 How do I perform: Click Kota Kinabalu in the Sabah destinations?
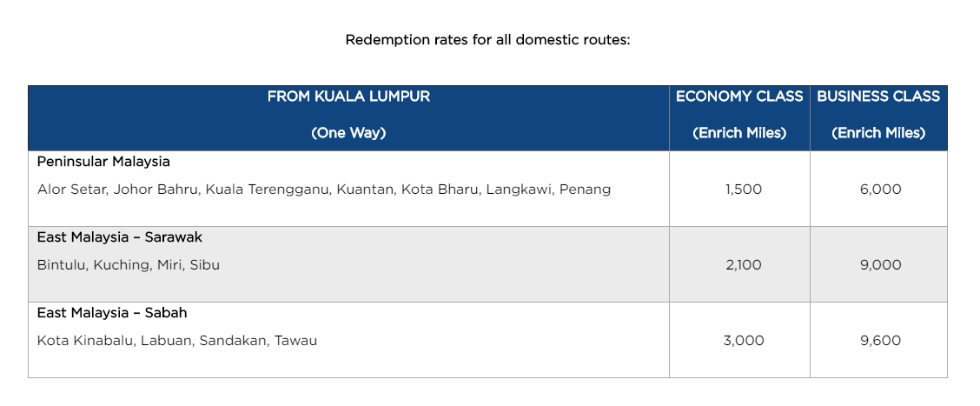click(85, 341)
